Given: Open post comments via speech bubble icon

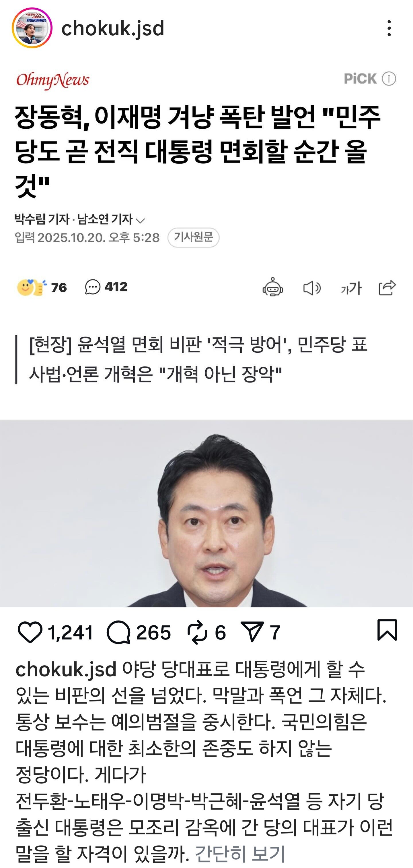Looking at the screenshot, I should [118, 633].
